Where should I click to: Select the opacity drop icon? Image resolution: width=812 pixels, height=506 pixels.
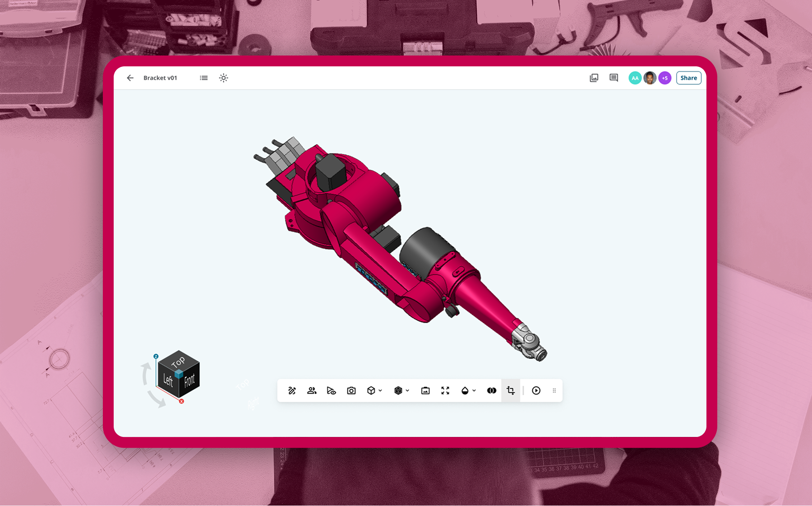[x=465, y=391]
